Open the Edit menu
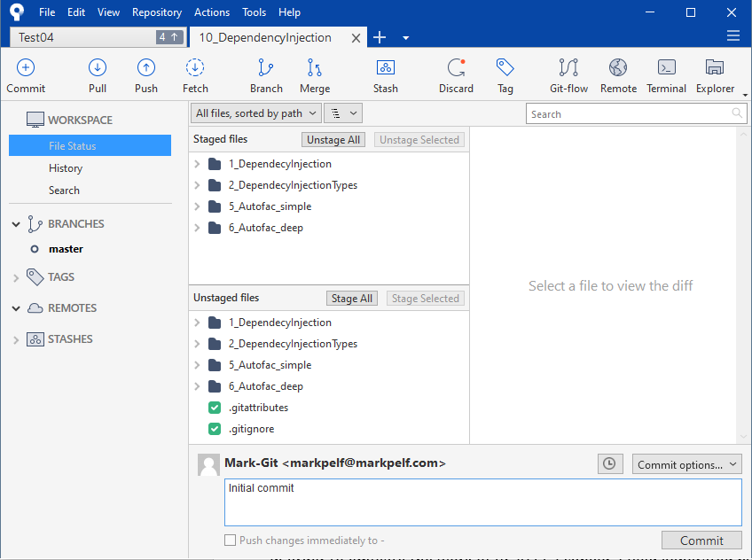Viewport: 752px width, 560px height. tap(76, 12)
